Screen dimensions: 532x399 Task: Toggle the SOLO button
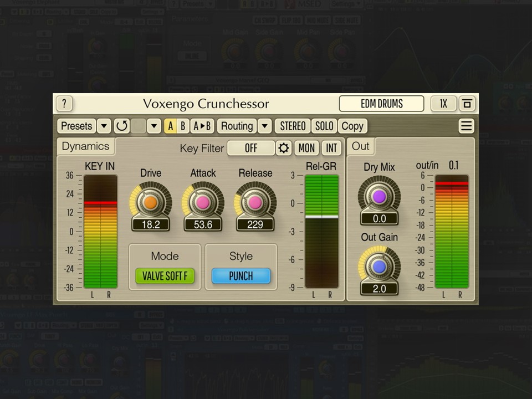(x=324, y=126)
